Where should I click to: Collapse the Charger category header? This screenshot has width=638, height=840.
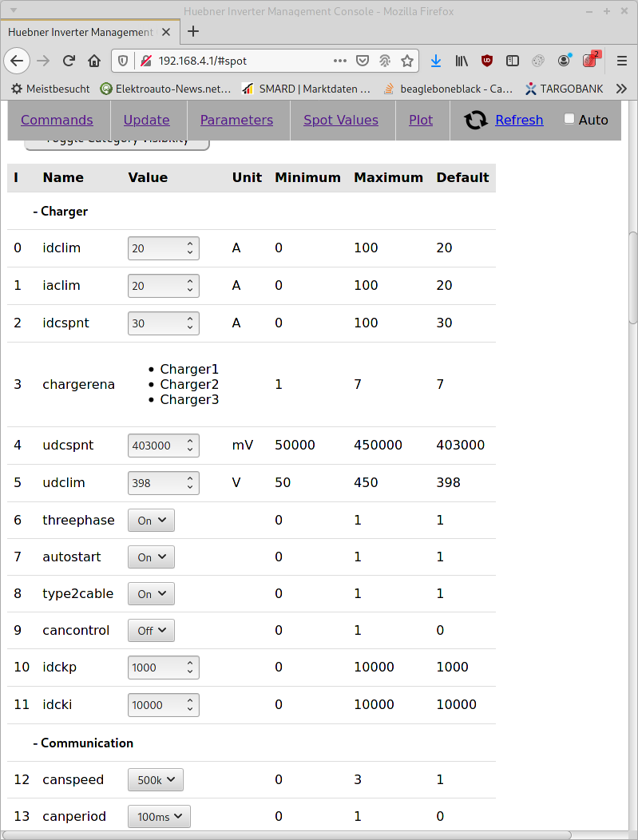coord(61,212)
